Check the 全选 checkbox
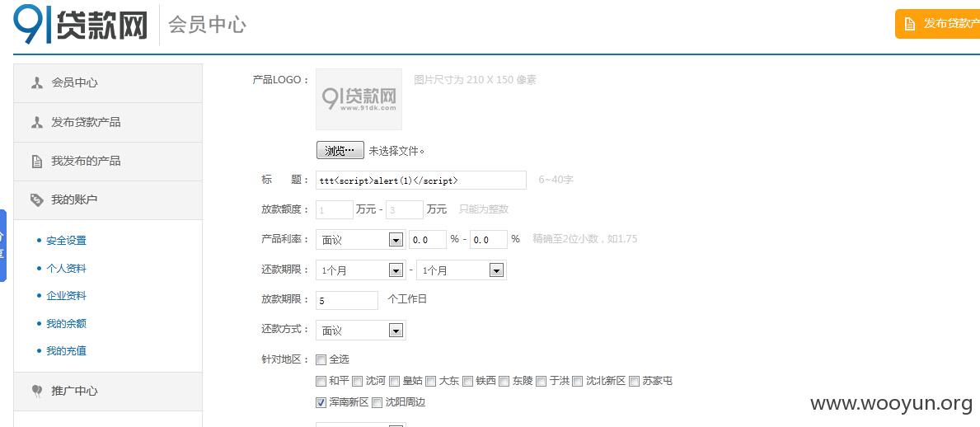Image resolution: width=980 pixels, height=427 pixels. 321,360
